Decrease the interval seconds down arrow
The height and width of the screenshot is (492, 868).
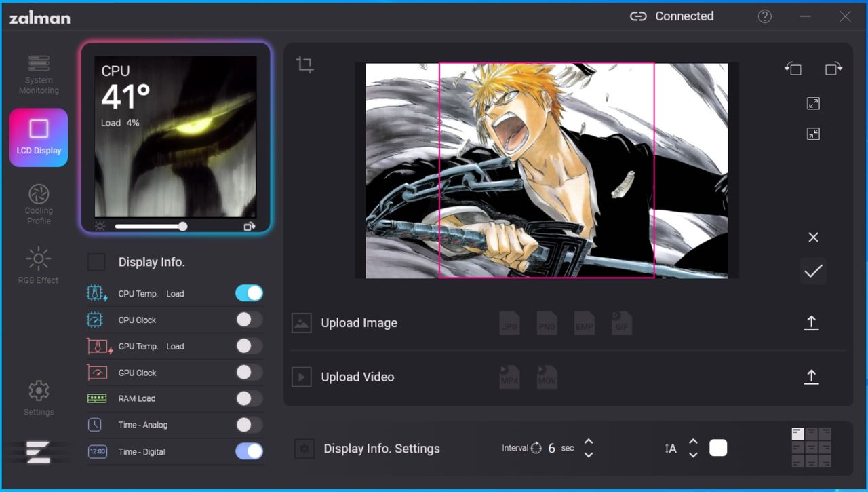(589, 455)
